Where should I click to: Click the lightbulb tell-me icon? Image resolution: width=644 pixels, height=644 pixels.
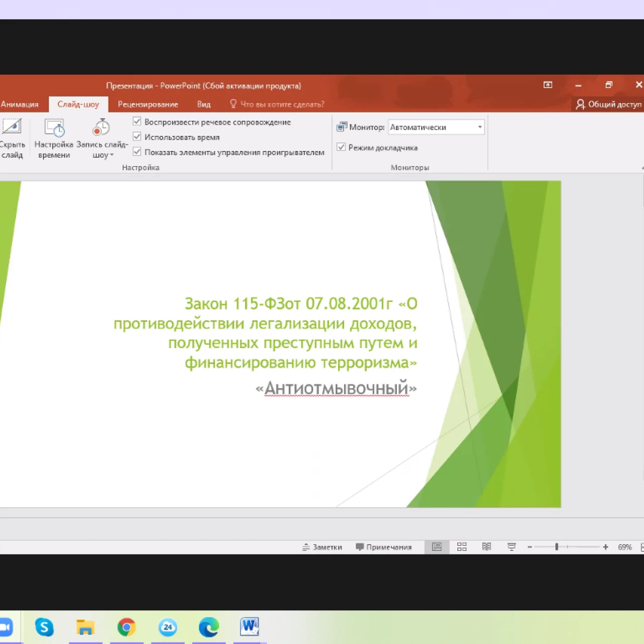pos(233,104)
